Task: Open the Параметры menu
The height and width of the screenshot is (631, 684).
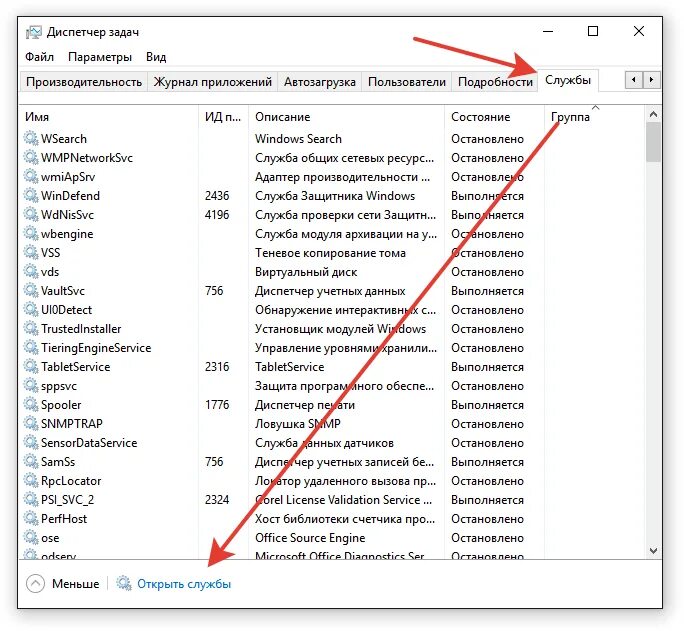Action: [x=100, y=57]
